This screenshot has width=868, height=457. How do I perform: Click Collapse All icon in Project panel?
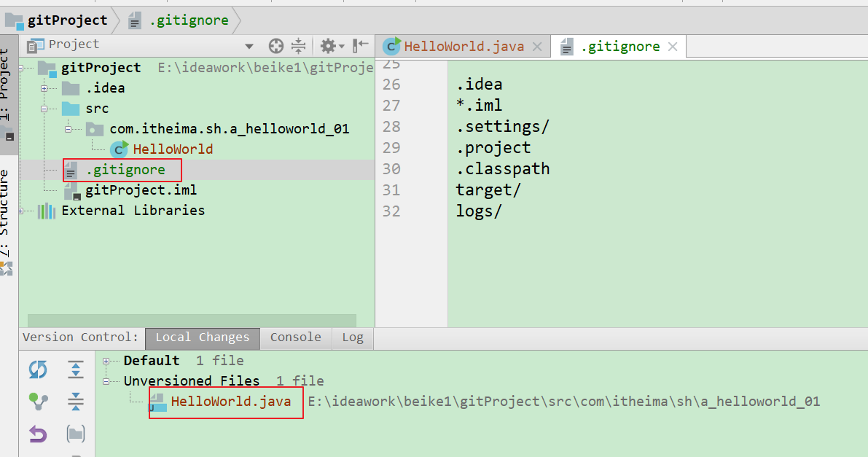click(298, 46)
